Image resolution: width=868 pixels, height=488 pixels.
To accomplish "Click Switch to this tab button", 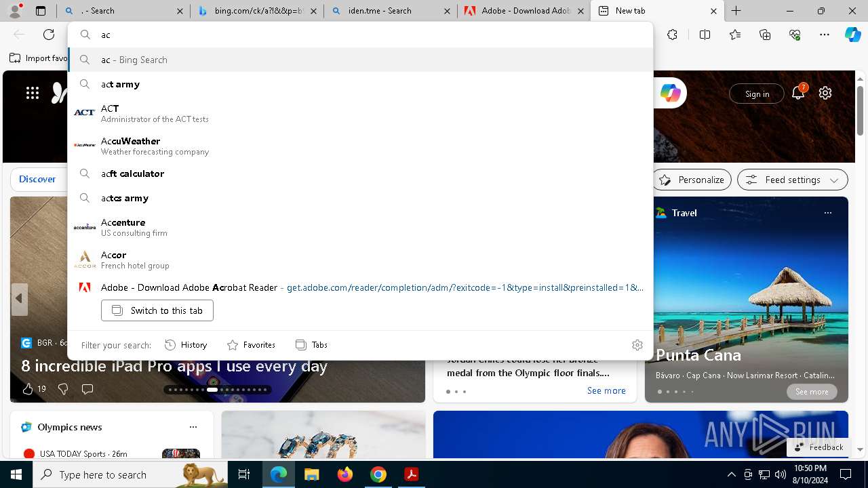I will coord(157,310).
